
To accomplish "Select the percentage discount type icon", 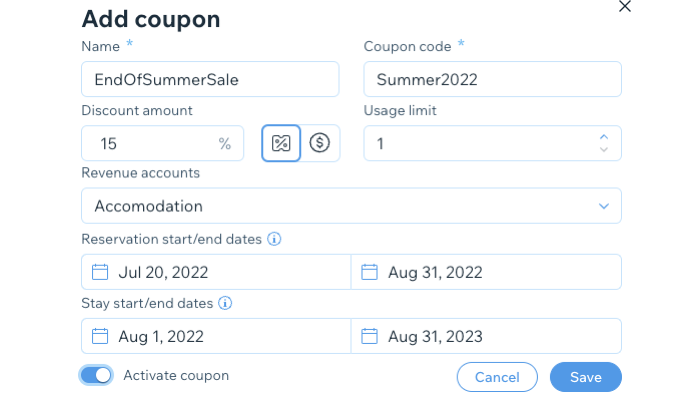I will click(x=281, y=143).
